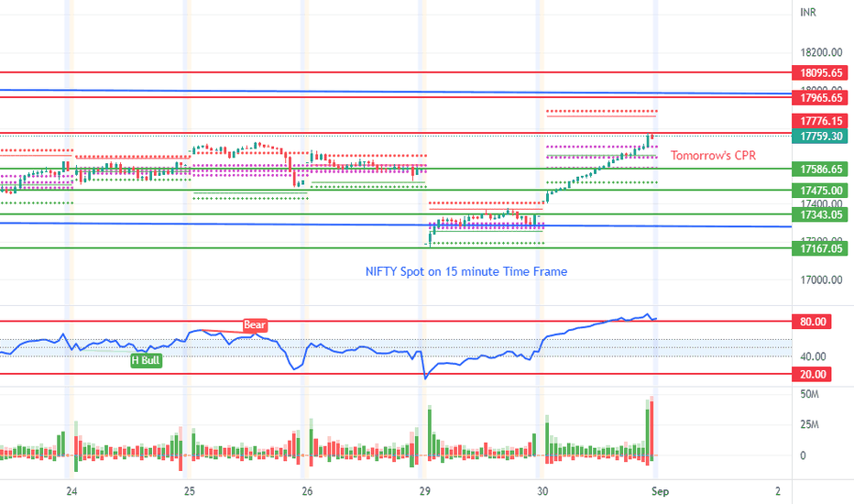Click the 17167.05 green price label

pyautogui.click(x=820, y=248)
